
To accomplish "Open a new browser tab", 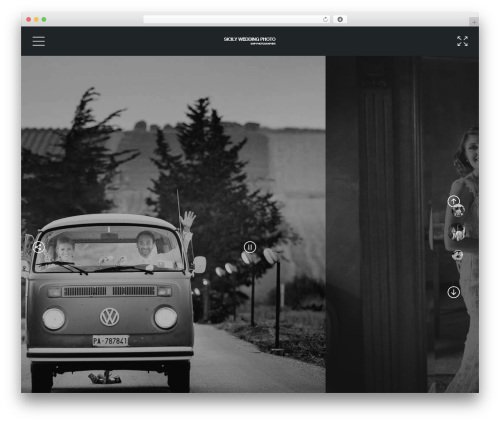I will 474,22.
